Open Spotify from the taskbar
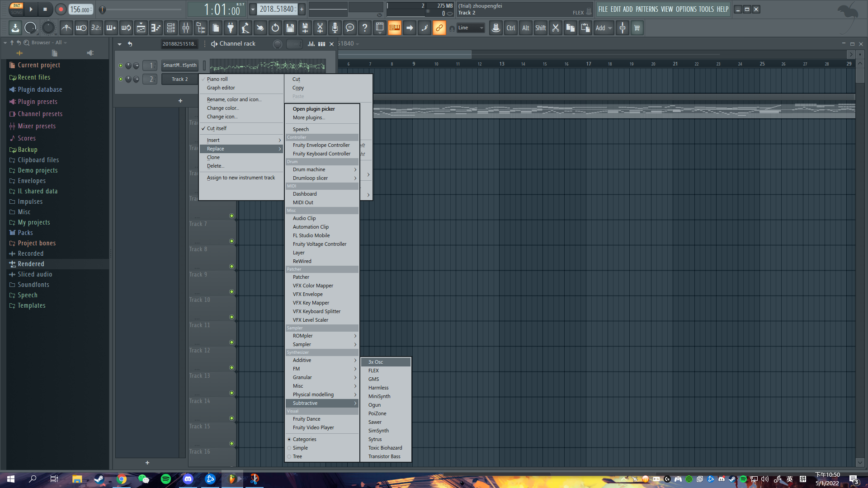868x488 pixels. [166, 479]
